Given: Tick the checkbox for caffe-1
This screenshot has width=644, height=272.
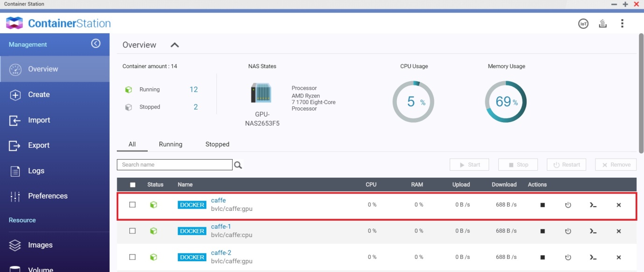Looking at the screenshot, I should [133, 231].
